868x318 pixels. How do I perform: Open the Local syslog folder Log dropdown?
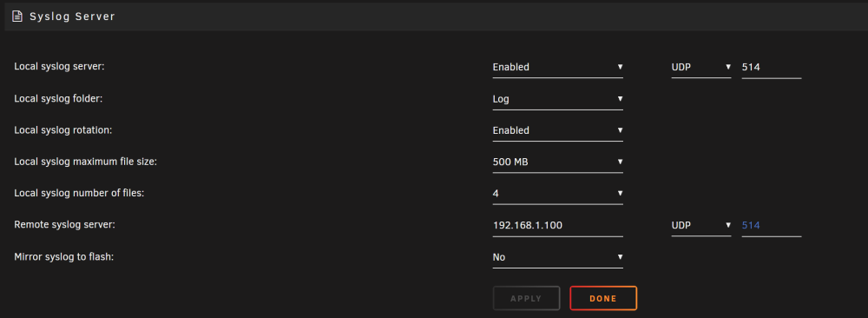pos(557,99)
